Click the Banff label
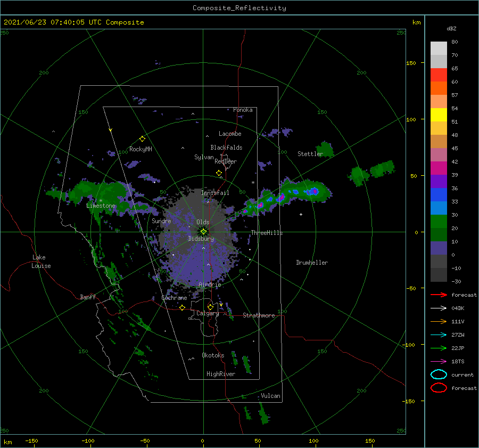This screenshot has width=479, height=448. [x=88, y=297]
